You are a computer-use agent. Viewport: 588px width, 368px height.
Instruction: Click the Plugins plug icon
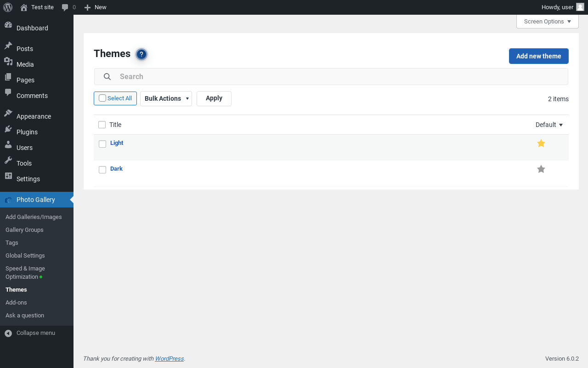[8, 129]
